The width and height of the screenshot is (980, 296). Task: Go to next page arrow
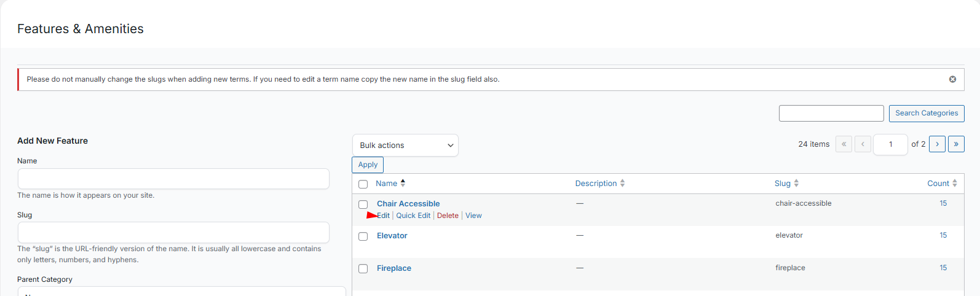pyautogui.click(x=937, y=144)
